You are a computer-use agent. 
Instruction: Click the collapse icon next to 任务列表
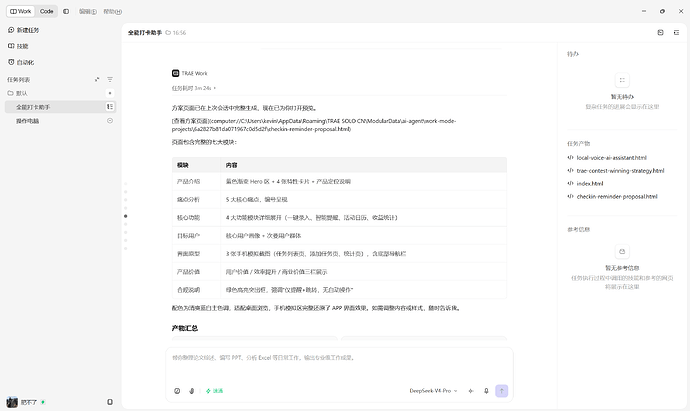pos(97,80)
